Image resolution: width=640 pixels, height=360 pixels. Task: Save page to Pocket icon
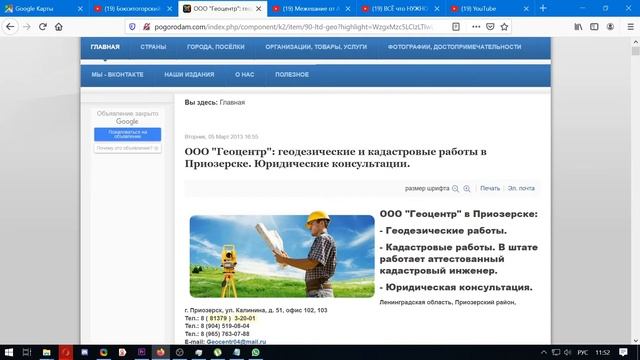click(490, 27)
